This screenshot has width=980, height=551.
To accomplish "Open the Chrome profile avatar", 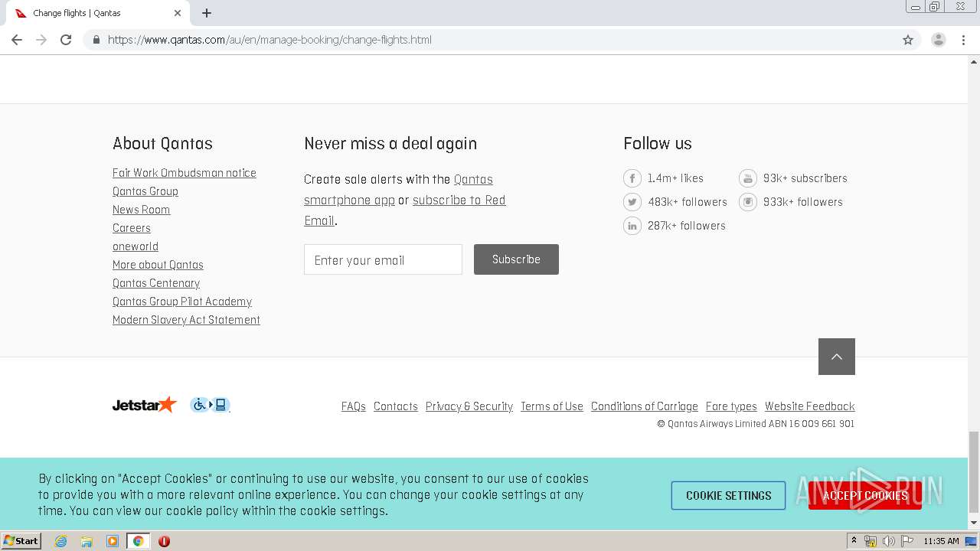I will (x=939, y=40).
